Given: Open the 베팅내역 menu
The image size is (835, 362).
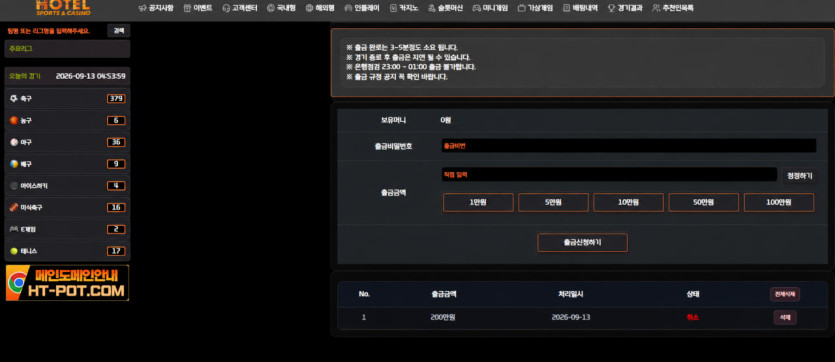Looking at the screenshot, I should 580,8.
